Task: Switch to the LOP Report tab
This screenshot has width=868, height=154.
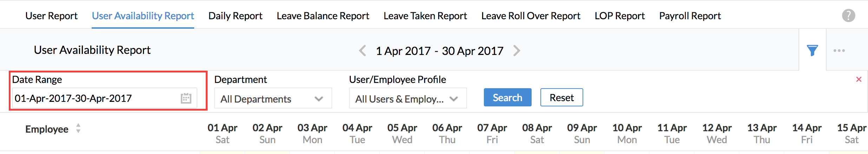Action: coord(619,16)
